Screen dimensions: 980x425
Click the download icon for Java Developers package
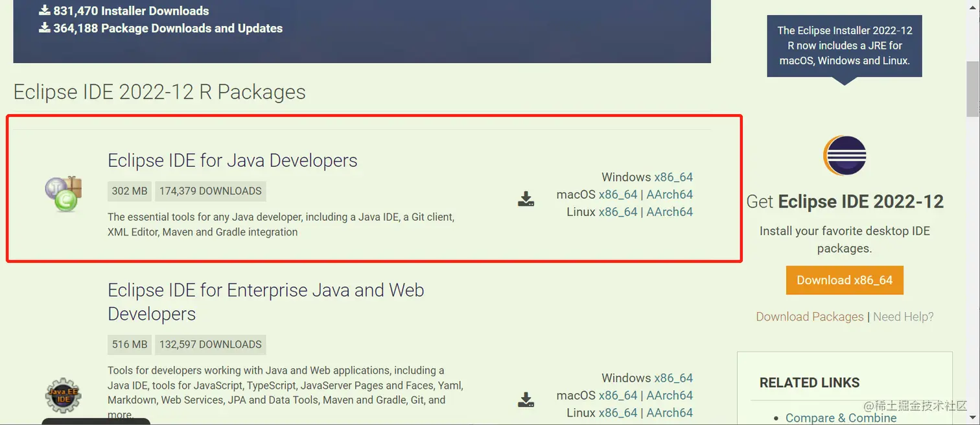point(526,199)
